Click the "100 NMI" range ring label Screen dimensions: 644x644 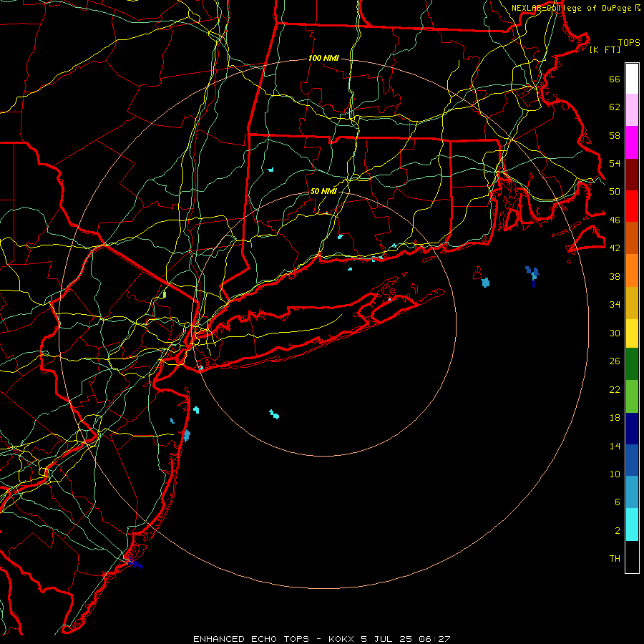tap(323, 58)
